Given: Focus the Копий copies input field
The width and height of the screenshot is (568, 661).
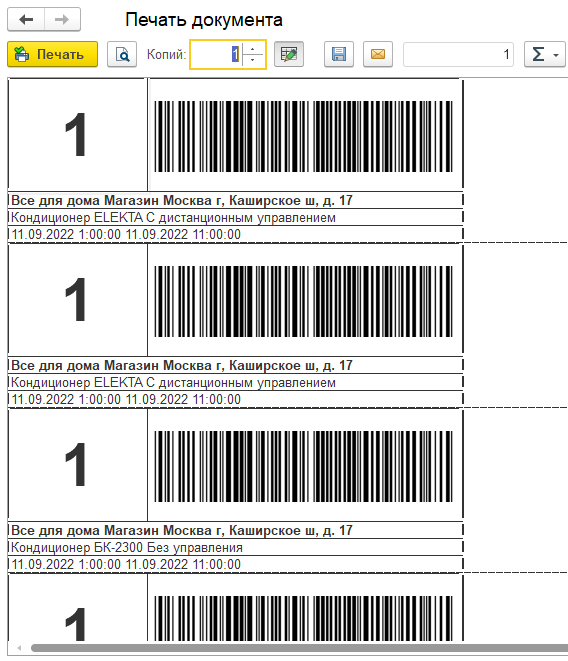Looking at the screenshot, I should point(217,54).
